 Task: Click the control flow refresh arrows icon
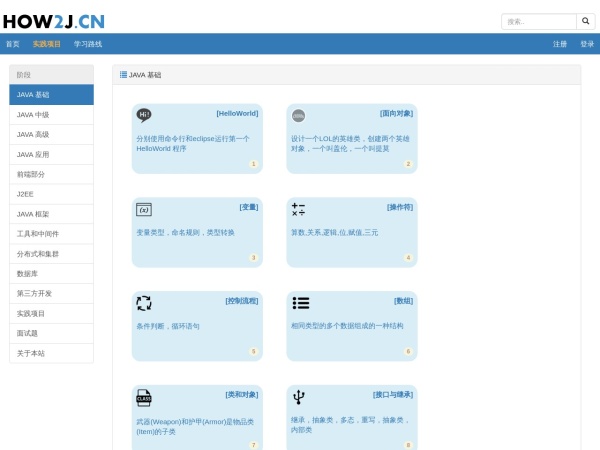click(144, 303)
